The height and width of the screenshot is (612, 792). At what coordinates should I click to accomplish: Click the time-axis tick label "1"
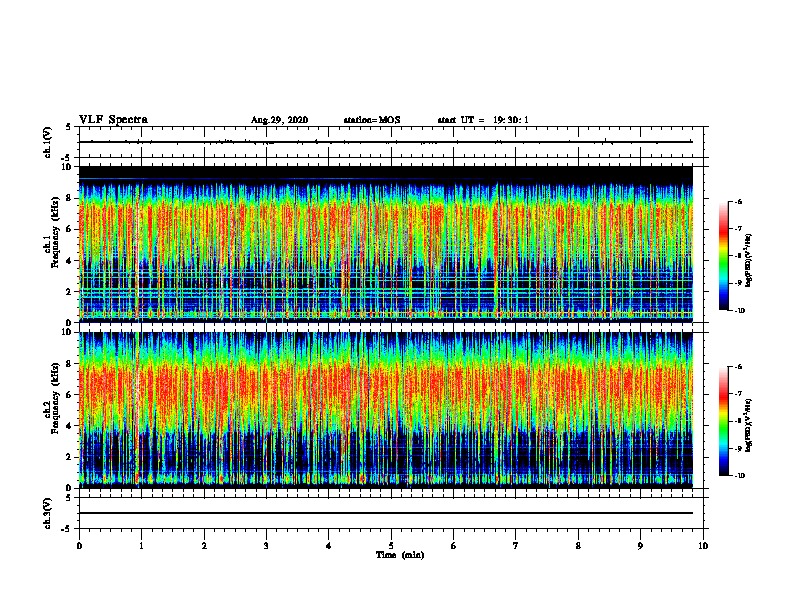pyautogui.click(x=141, y=546)
